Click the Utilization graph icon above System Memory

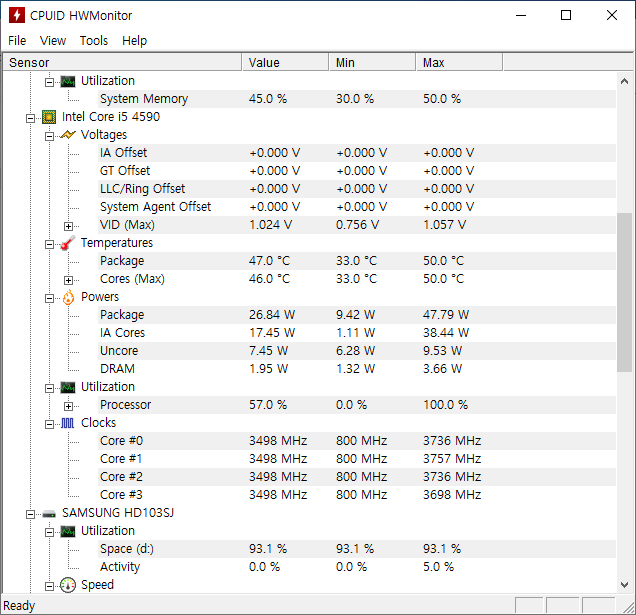pos(68,82)
